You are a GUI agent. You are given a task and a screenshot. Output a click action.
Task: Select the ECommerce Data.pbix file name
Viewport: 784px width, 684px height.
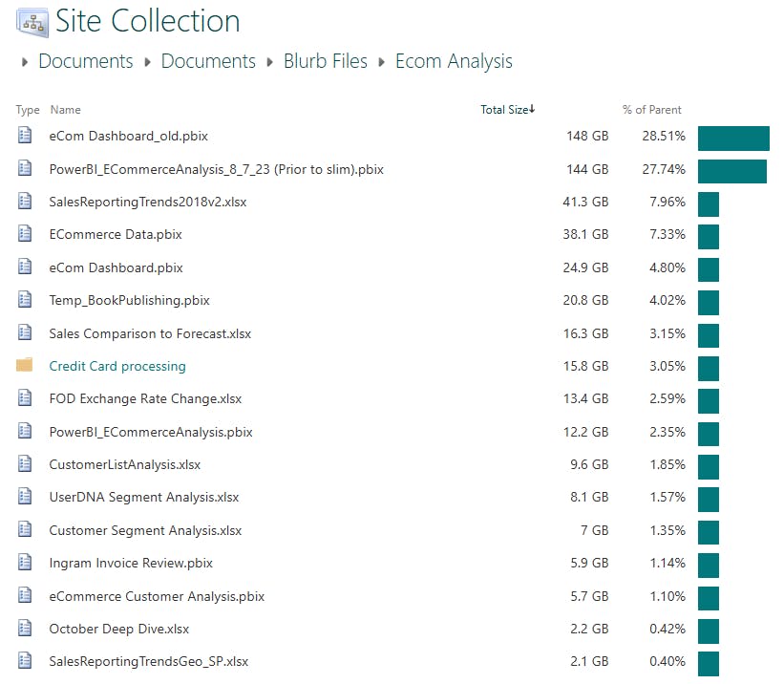116,234
